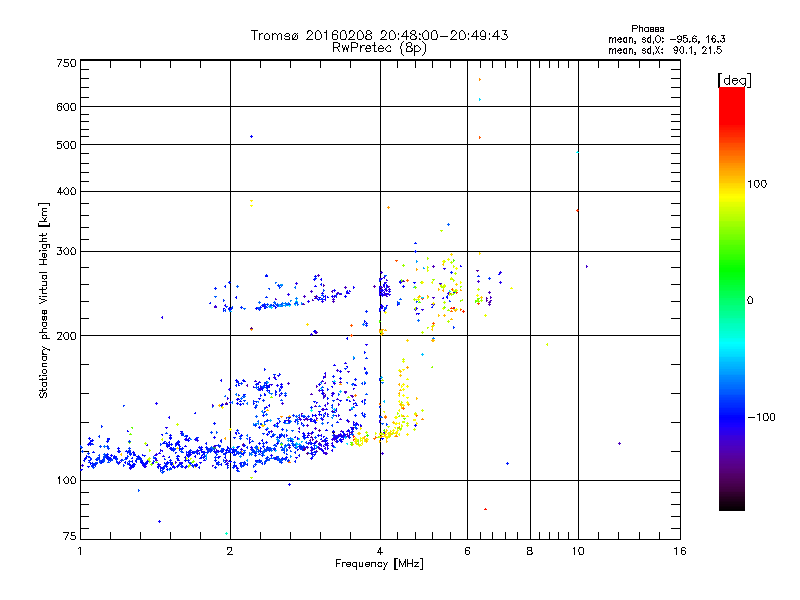Image resolution: width=800 pixels, height=600 pixels.
Task: Click the x-axis tick label '10'
Action: (578, 551)
